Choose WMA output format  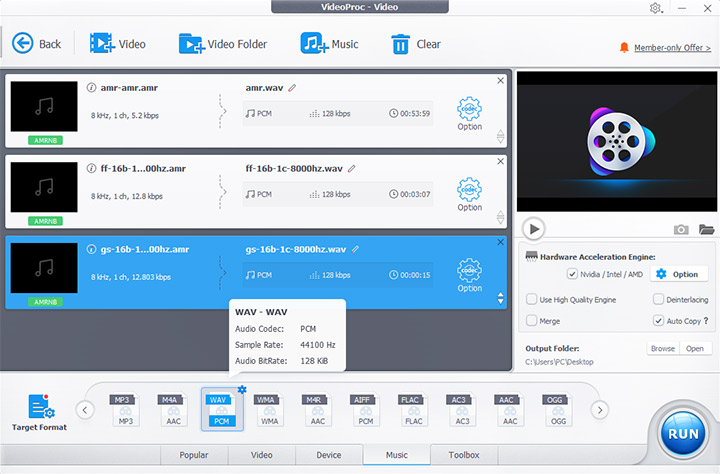(269, 410)
